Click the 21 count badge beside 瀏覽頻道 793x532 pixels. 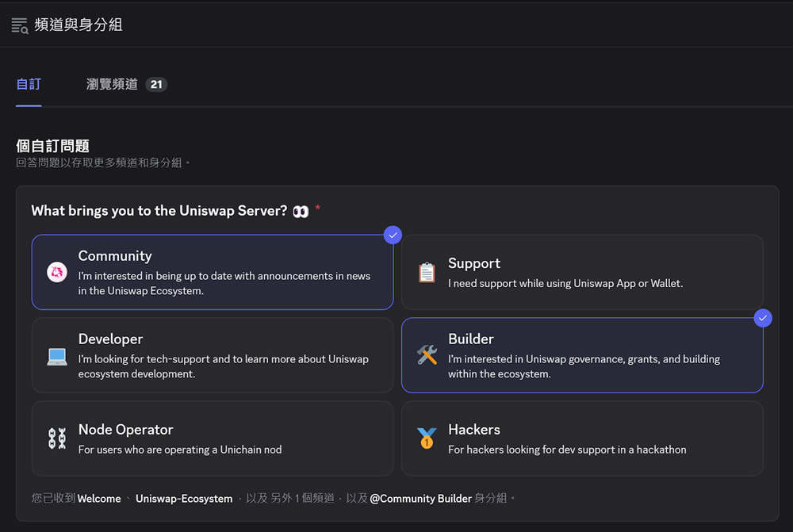[156, 84]
